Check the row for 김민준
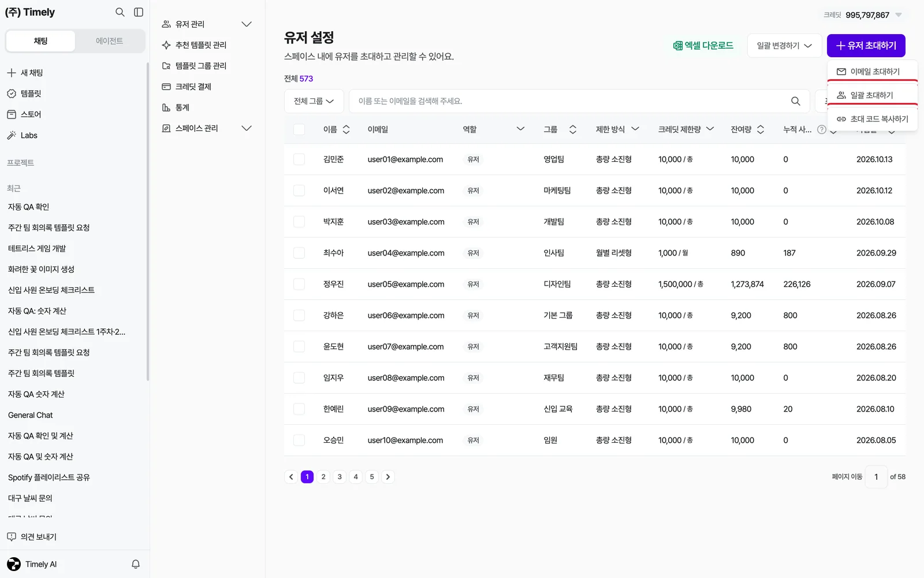 [x=299, y=160]
